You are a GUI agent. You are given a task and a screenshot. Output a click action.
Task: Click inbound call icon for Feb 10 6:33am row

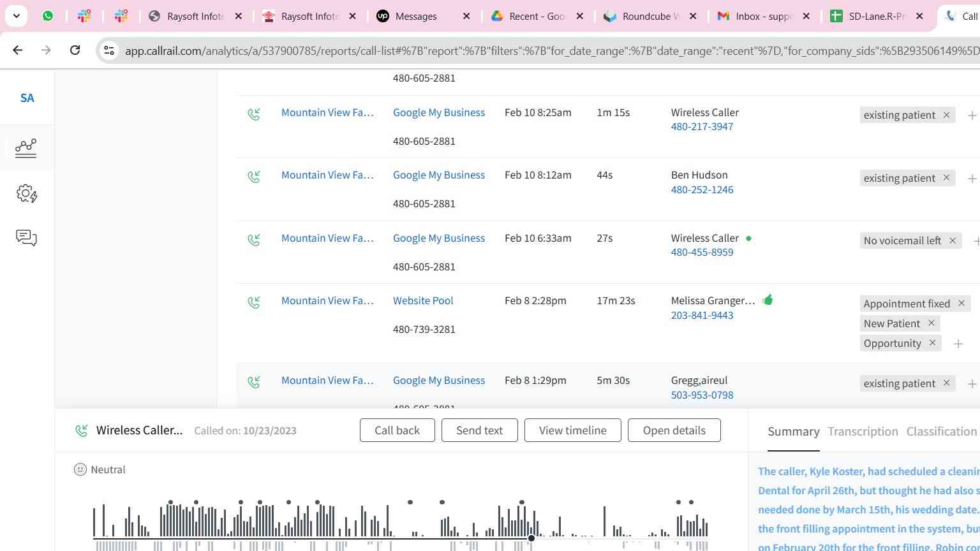pos(254,240)
